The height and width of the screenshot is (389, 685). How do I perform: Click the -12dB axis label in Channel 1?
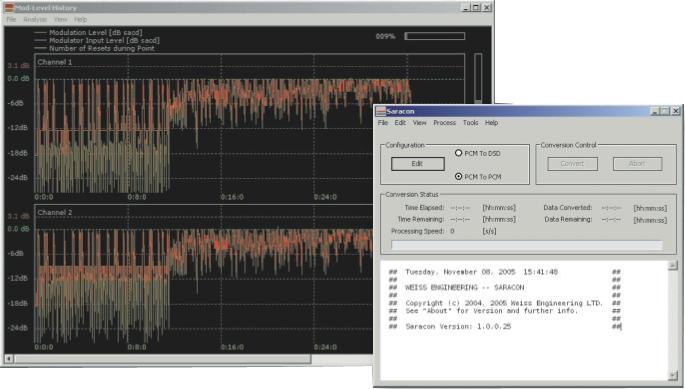click(17, 128)
